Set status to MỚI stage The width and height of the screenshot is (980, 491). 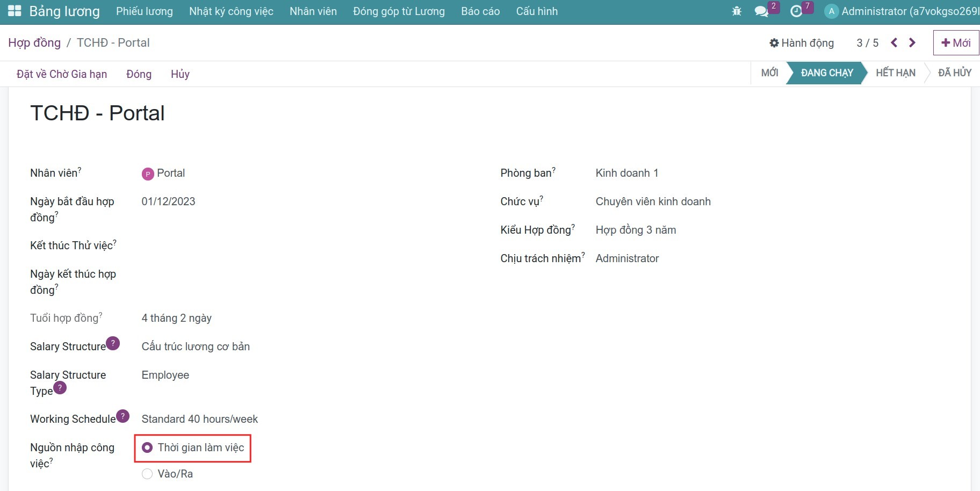(x=769, y=73)
